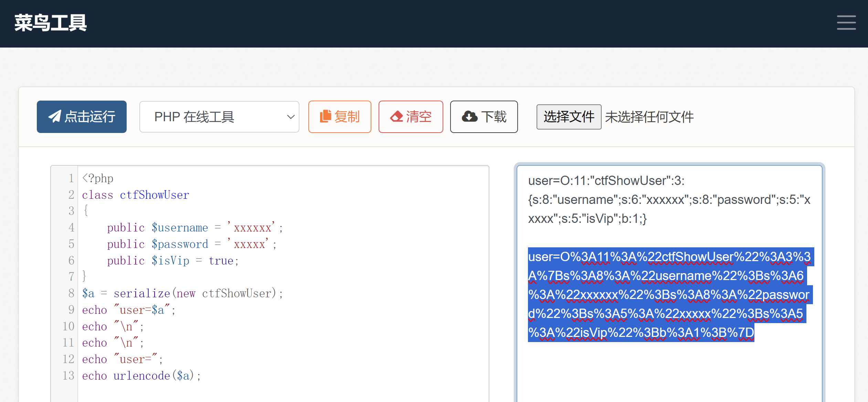868x402 pixels.
Task: Click the 未选择任何文件 label
Action: tap(649, 117)
